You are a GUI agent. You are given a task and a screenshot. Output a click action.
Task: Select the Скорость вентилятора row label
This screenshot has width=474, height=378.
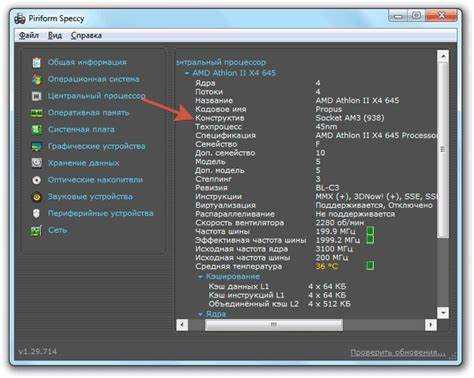240,223
